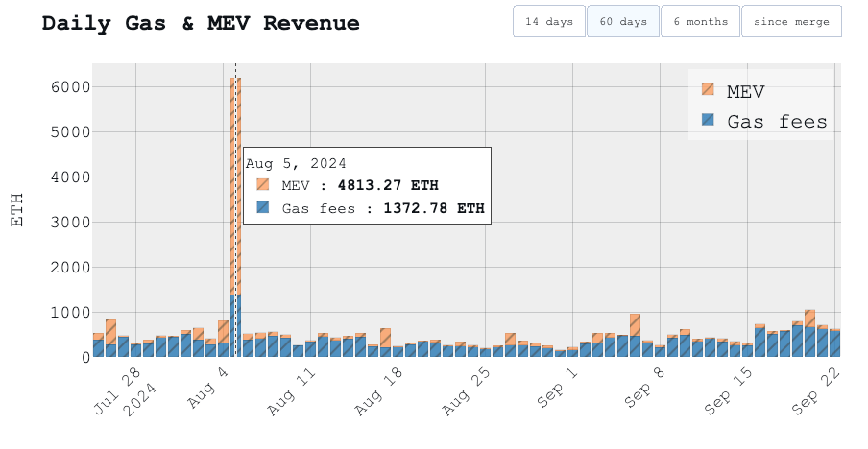Click the since merge range button

point(791,21)
